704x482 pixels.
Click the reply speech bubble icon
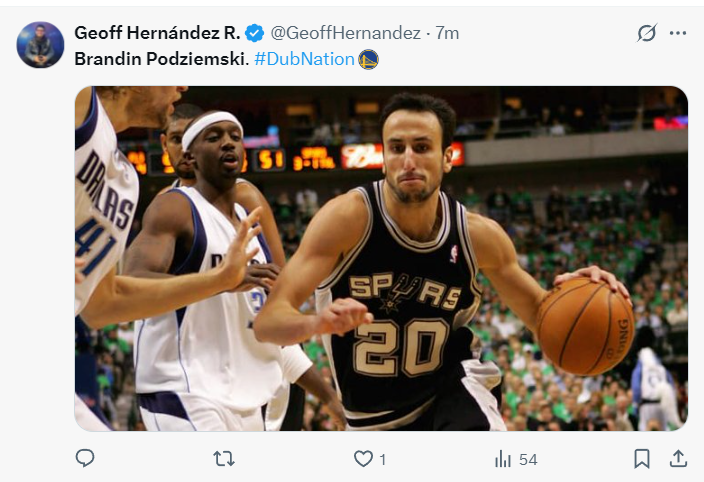[85, 459]
